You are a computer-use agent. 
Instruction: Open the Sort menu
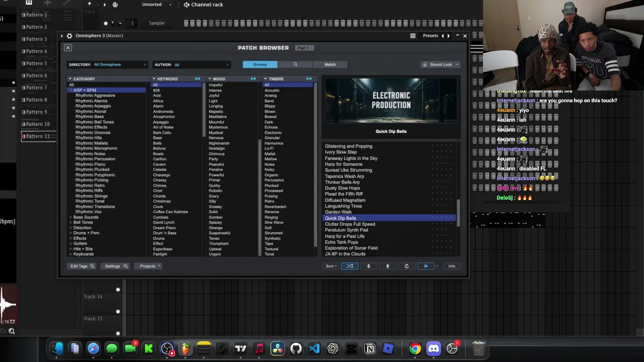point(330,266)
